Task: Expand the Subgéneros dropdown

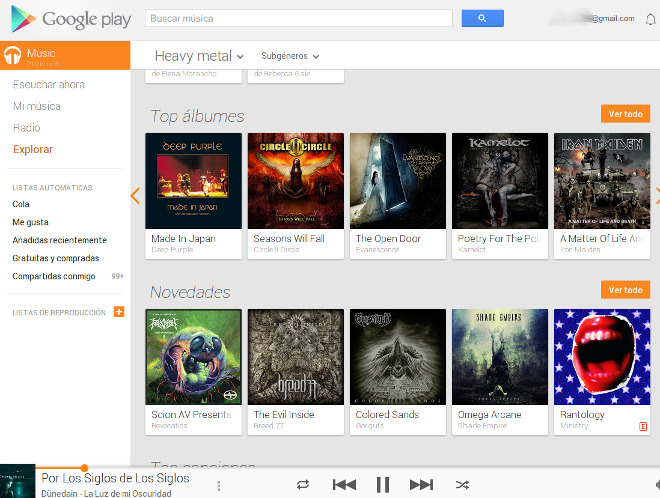Action: point(290,56)
